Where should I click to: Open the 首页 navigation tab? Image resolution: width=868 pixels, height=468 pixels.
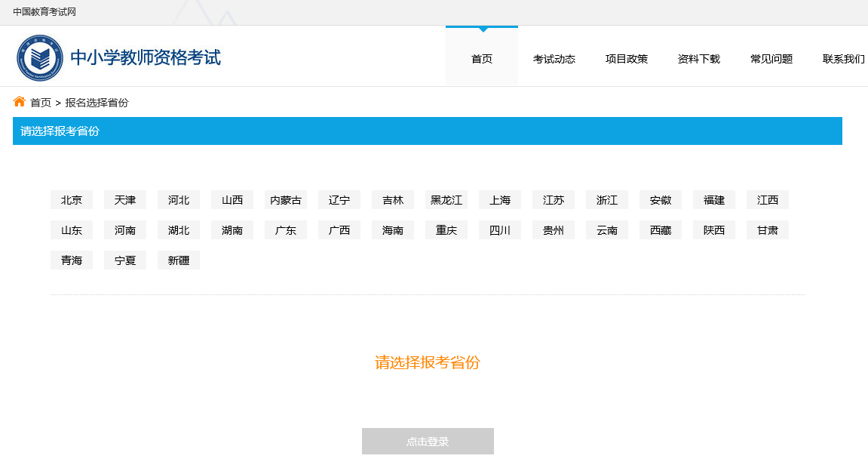coord(482,59)
